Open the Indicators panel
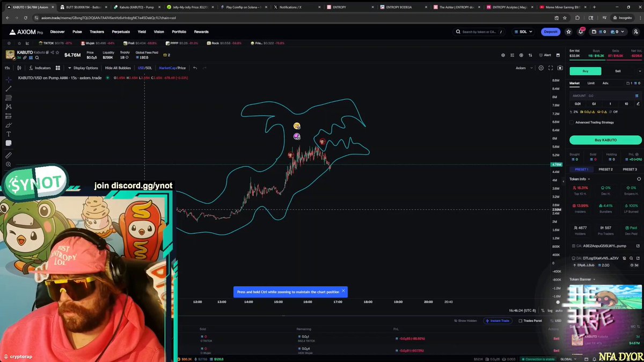Viewport: 644px width, 362px height. tap(40, 68)
